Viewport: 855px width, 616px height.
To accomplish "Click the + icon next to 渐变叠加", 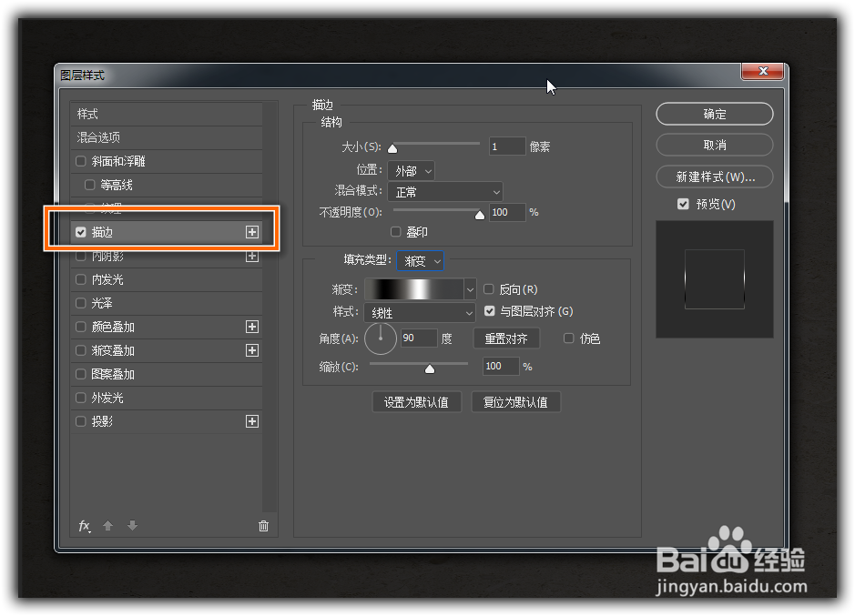I will (x=252, y=350).
